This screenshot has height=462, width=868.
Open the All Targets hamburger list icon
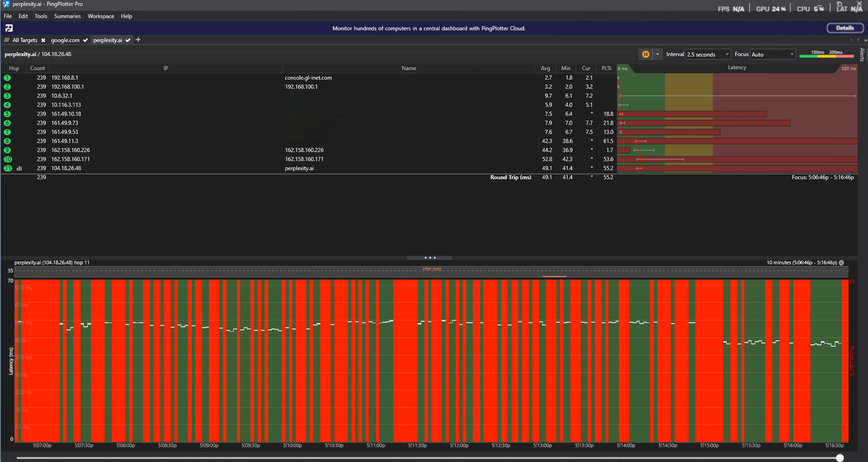[x=7, y=40]
